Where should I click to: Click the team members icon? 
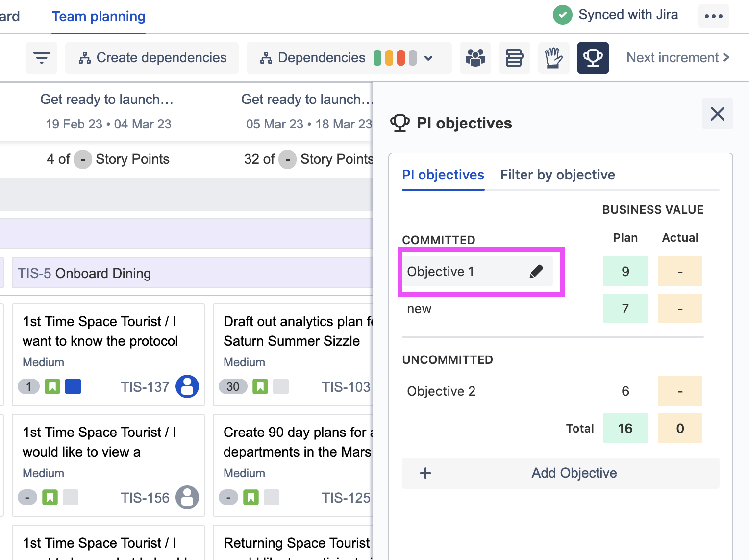(x=475, y=58)
